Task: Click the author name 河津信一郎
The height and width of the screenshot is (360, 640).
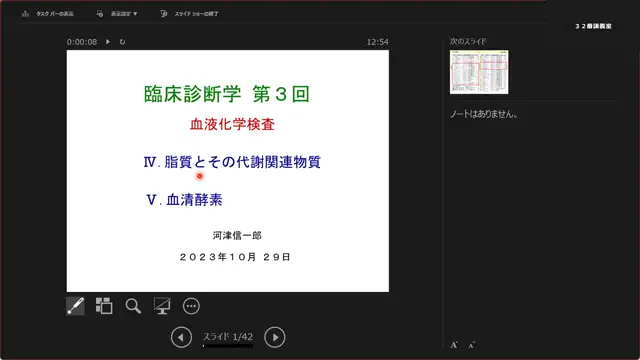Action: point(237,236)
